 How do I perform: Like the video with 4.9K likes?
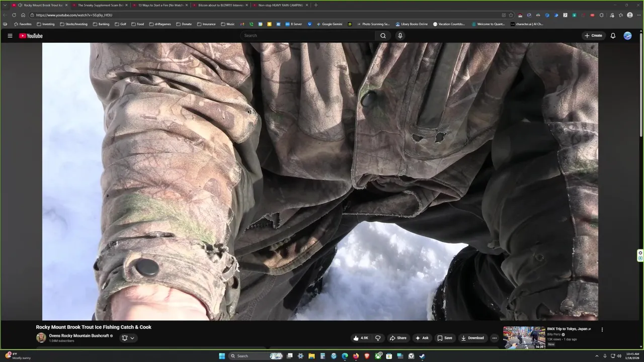click(361, 338)
